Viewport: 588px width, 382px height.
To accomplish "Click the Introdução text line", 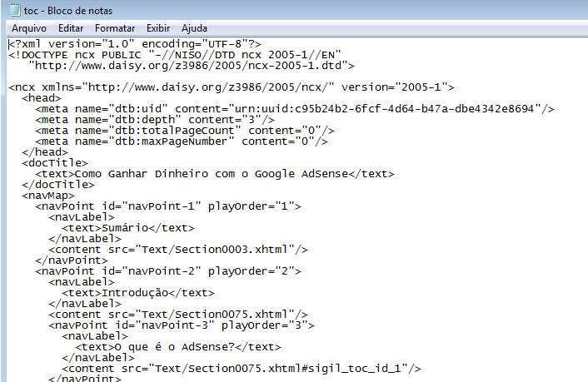I will (138, 293).
